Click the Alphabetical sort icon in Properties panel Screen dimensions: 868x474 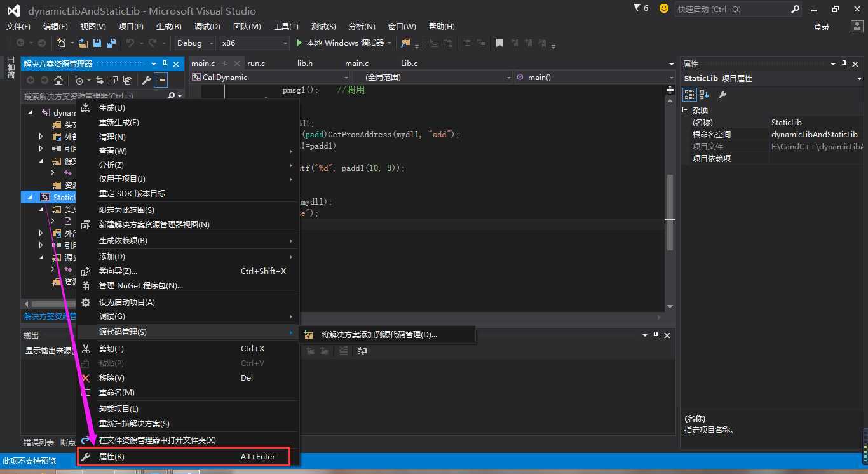coord(704,95)
